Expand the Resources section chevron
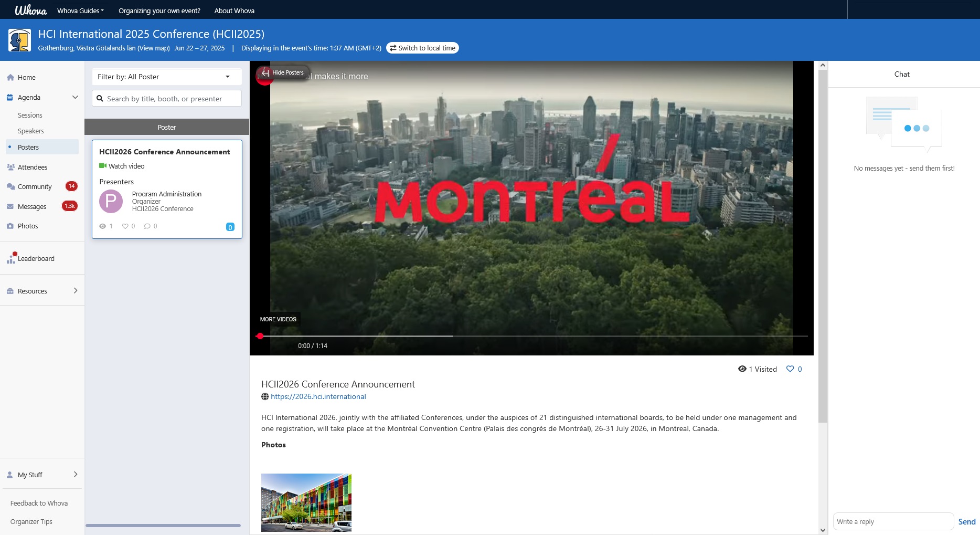The width and height of the screenshot is (980, 535). coord(76,290)
